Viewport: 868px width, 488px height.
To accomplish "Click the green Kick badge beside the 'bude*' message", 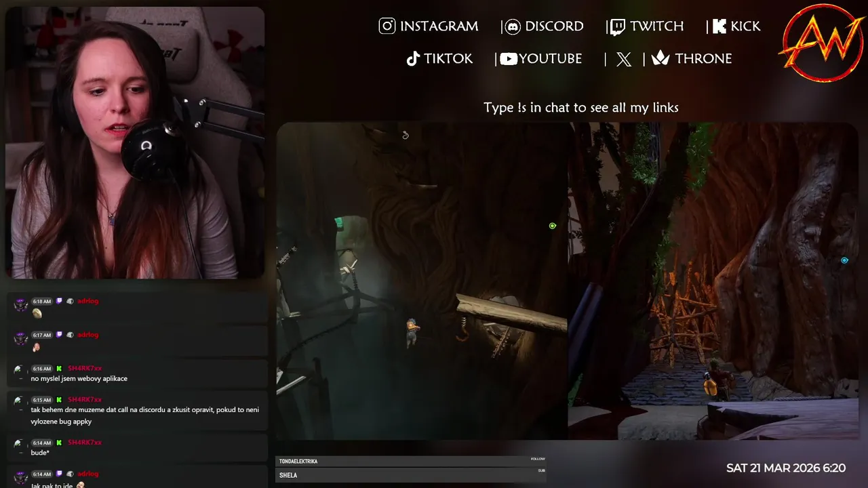I will point(59,443).
